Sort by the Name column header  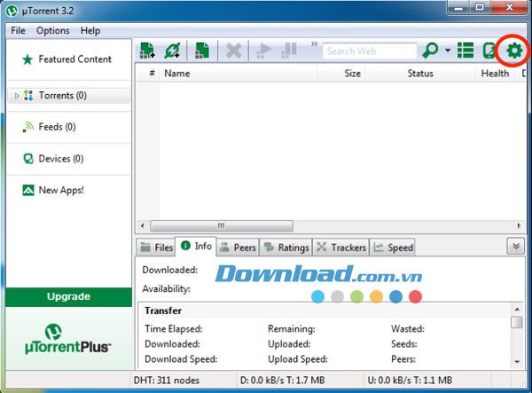239,73
